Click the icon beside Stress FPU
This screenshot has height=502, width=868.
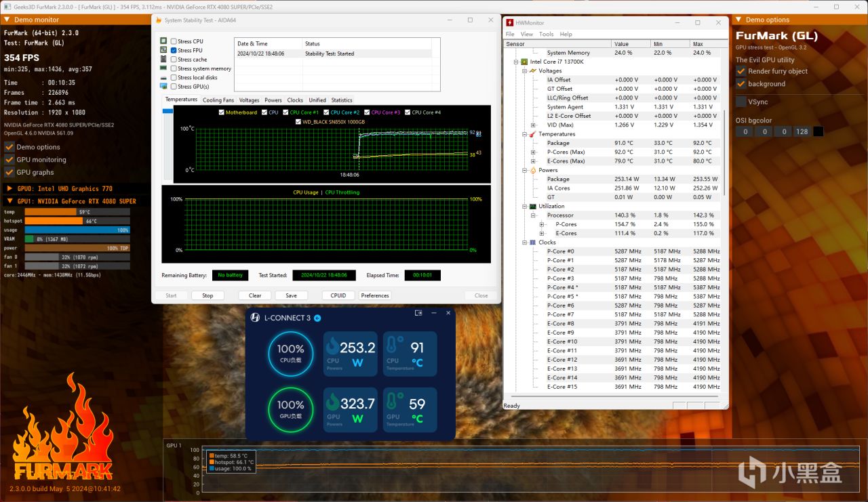(164, 50)
